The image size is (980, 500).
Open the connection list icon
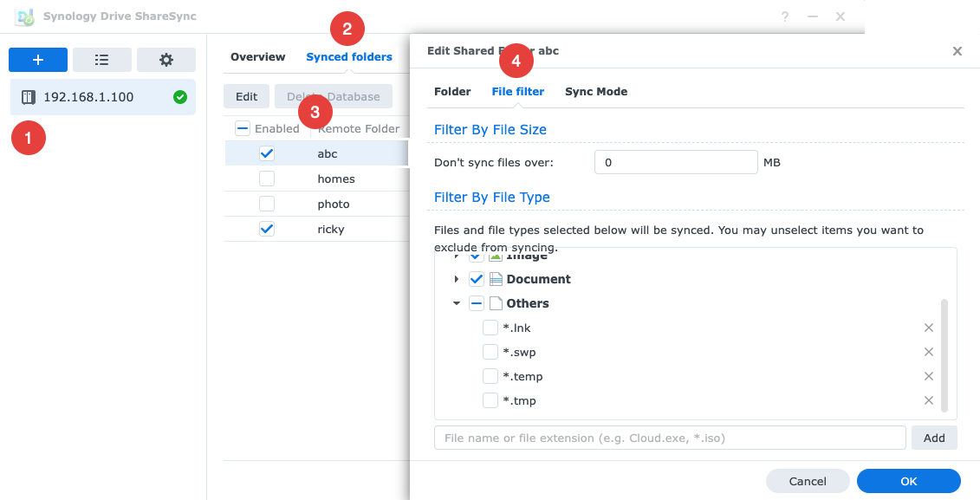point(101,59)
